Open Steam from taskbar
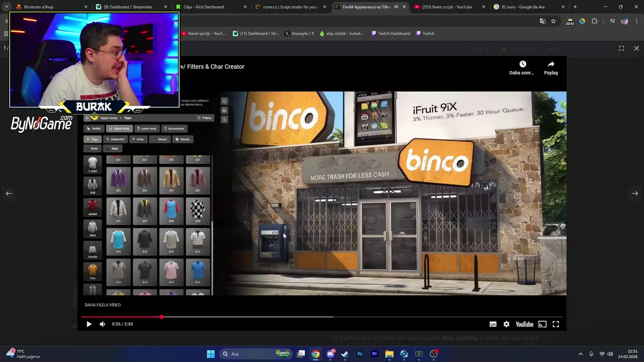 click(345, 354)
